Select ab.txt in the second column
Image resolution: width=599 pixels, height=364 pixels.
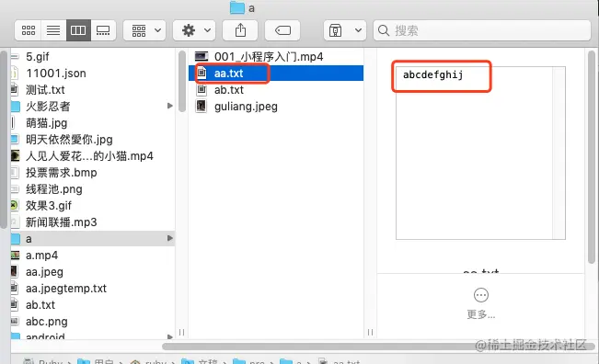pos(229,90)
